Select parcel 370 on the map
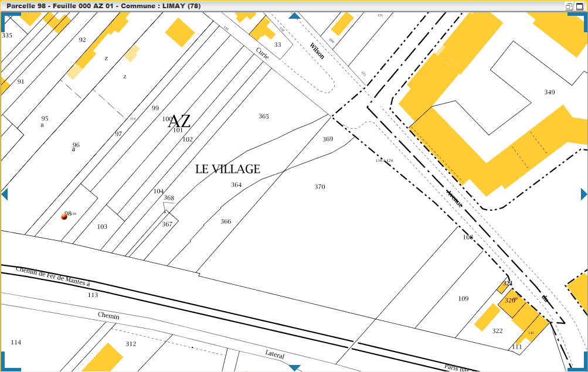This screenshot has height=372, width=588. pyautogui.click(x=320, y=187)
